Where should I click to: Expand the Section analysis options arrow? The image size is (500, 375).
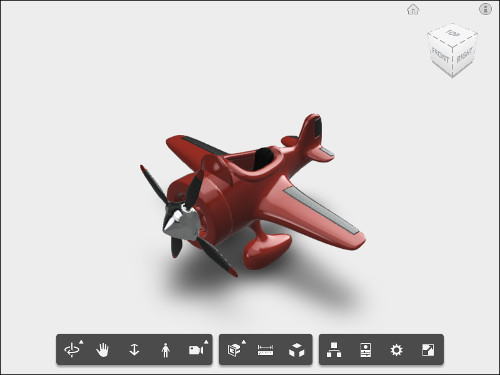click(x=244, y=342)
